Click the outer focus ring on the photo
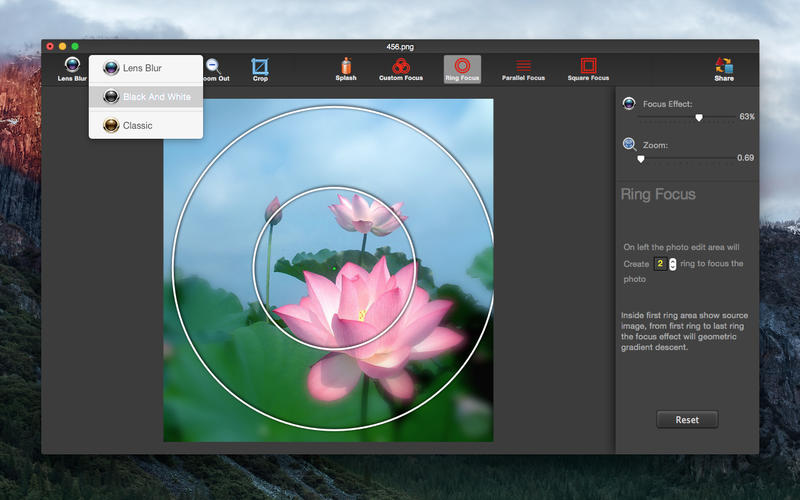Screen dimensions: 800x500 (x=335, y=107)
